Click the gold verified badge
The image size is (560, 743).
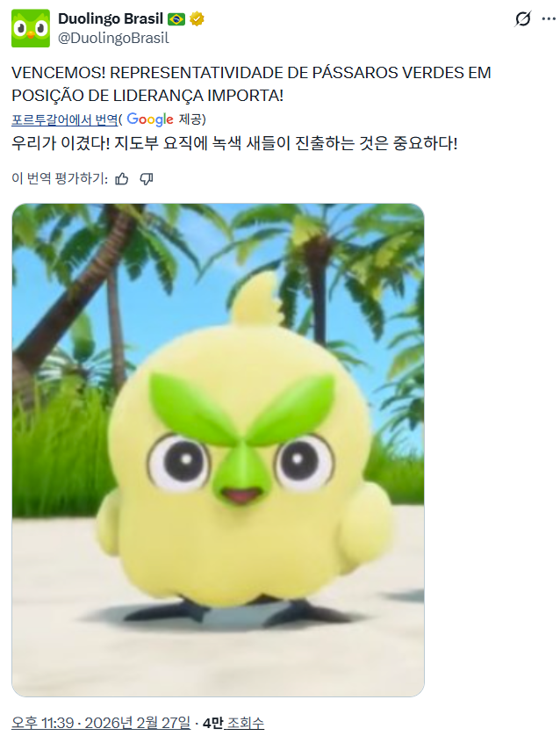[x=197, y=19]
